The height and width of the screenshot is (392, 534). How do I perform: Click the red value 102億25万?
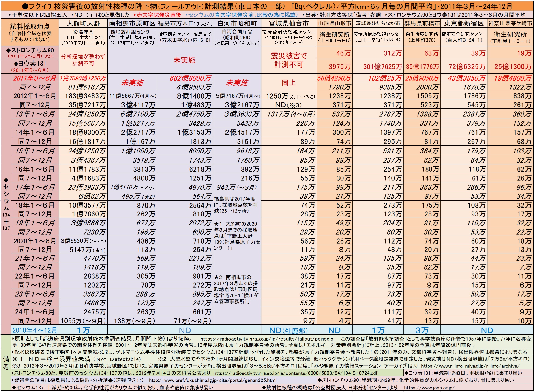pos(385,78)
